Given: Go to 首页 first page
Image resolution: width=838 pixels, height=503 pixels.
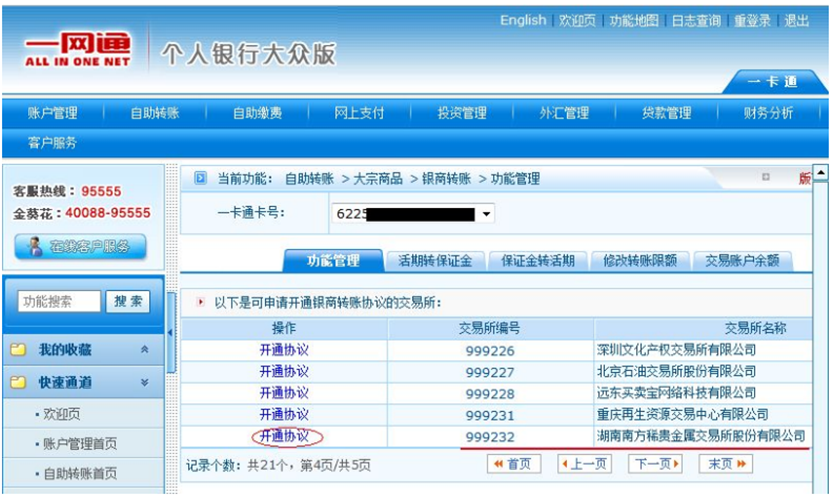Looking at the screenshot, I should click(x=514, y=463).
